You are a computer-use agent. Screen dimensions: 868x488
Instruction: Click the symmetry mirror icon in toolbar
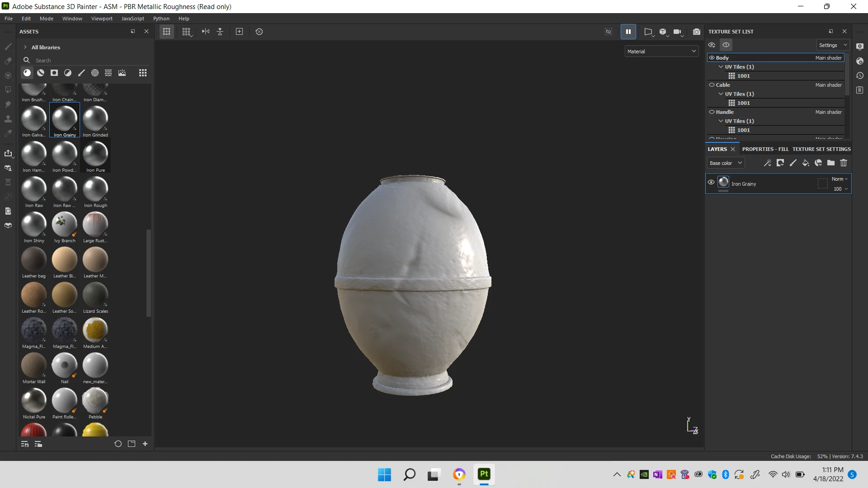pyautogui.click(x=206, y=32)
